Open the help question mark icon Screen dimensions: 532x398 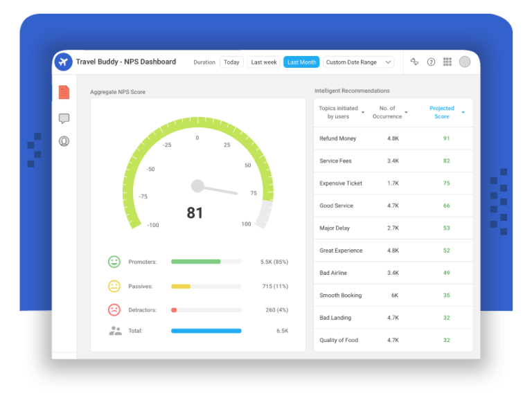[431, 62]
